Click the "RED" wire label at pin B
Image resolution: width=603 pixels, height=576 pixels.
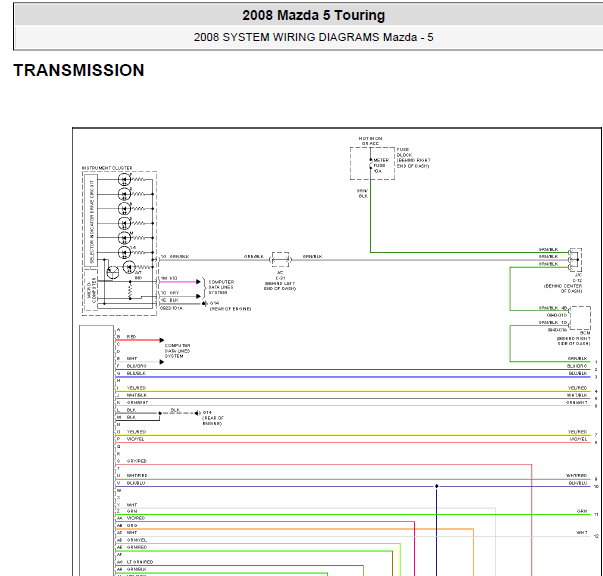(x=131, y=336)
